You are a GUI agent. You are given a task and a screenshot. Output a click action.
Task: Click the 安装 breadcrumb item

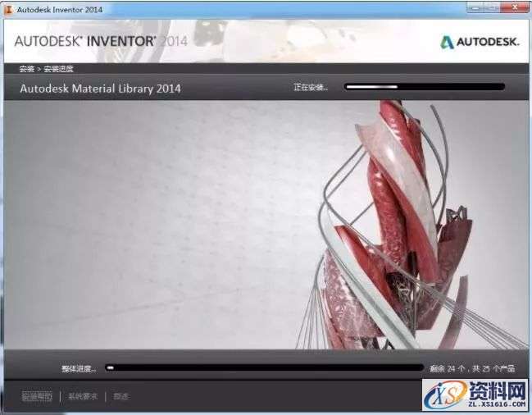(27, 69)
